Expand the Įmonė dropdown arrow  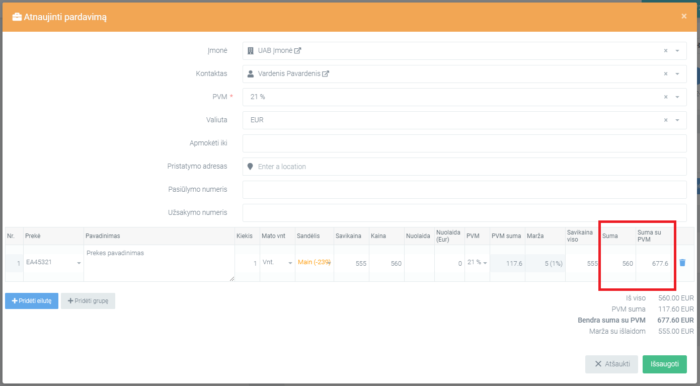point(677,51)
